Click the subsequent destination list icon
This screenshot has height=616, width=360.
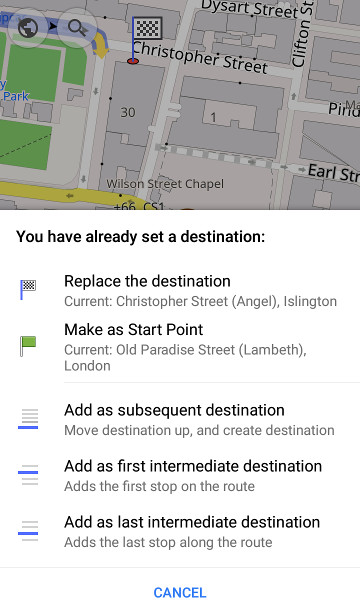pyautogui.click(x=28, y=419)
